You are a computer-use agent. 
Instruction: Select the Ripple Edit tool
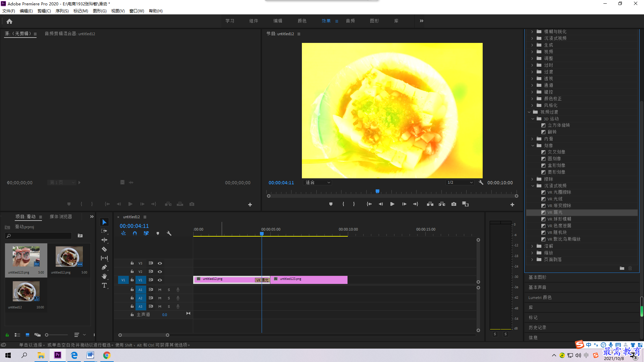point(104,240)
